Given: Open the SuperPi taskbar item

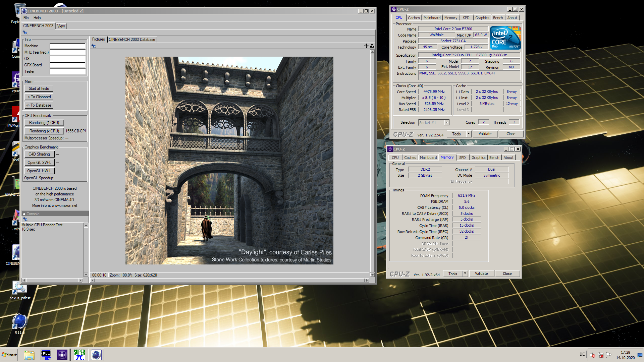Looking at the screenshot, I should [x=79, y=355].
